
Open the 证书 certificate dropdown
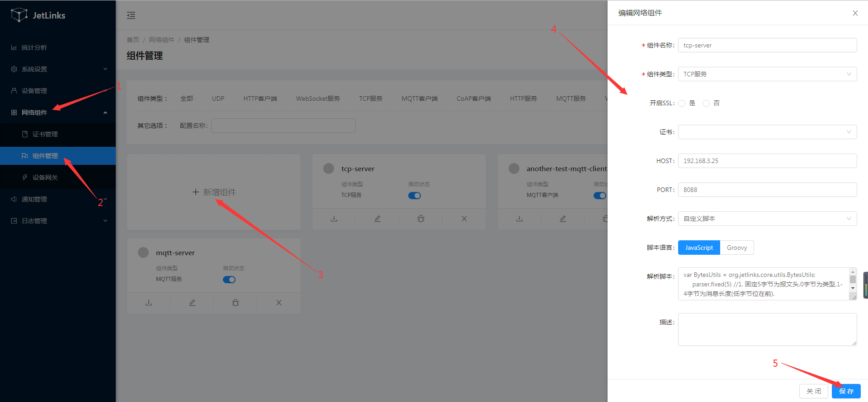[767, 132]
